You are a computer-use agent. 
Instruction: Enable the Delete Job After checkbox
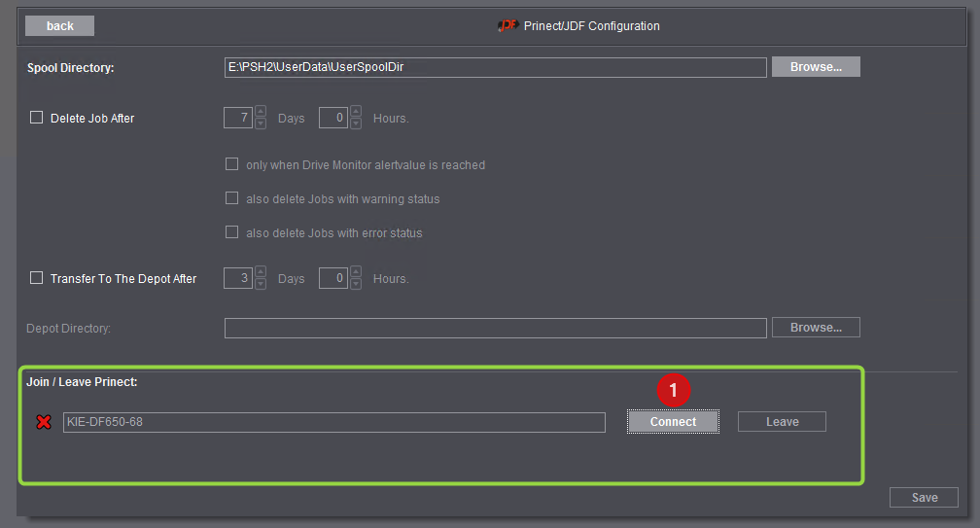pos(37,118)
